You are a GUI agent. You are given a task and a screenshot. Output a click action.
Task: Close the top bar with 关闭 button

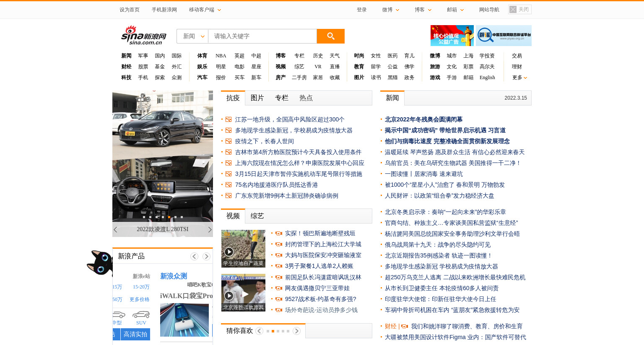[x=520, y=9]
